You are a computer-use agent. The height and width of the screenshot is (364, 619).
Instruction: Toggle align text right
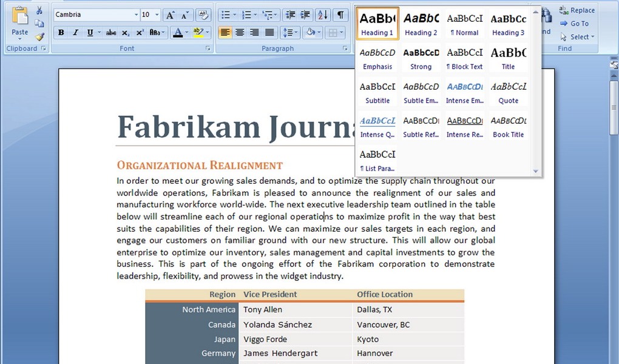[254, 32]
